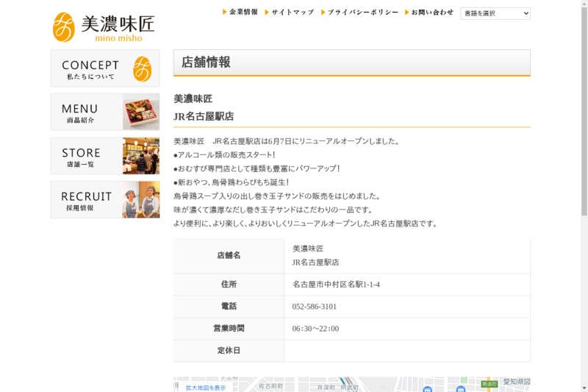588x392 pixels.
Task: Open the 企業情報 company info link
Action: coord(243,13)
